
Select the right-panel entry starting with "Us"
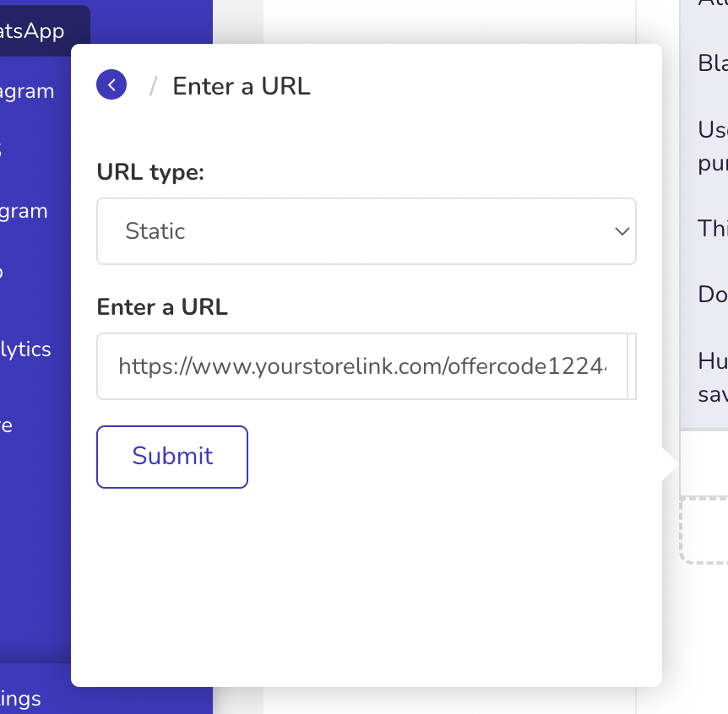[713, 146]
